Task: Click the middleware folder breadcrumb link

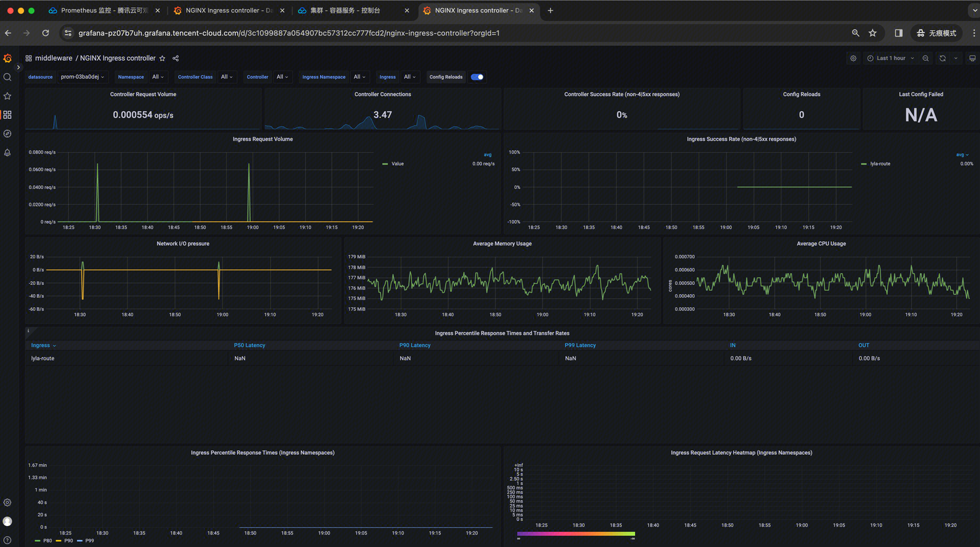Action: (54, 58)
